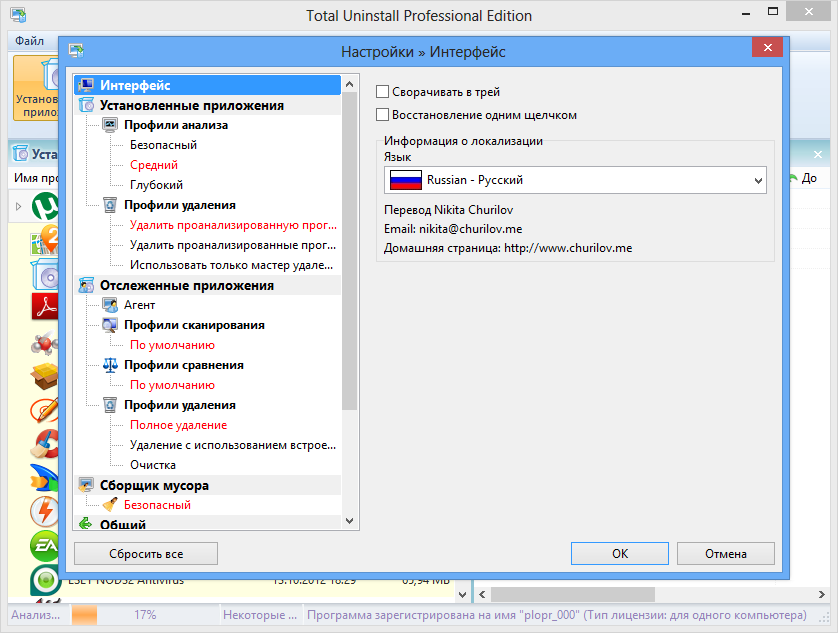This screenshot has height=633, width=838.
Task: Click Сбросить все button
Action: pyautogui.click(x=146, y=554)
